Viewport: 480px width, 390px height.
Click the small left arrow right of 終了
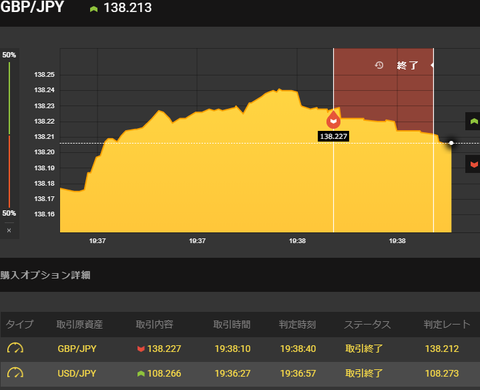click(x=432, y=65)
